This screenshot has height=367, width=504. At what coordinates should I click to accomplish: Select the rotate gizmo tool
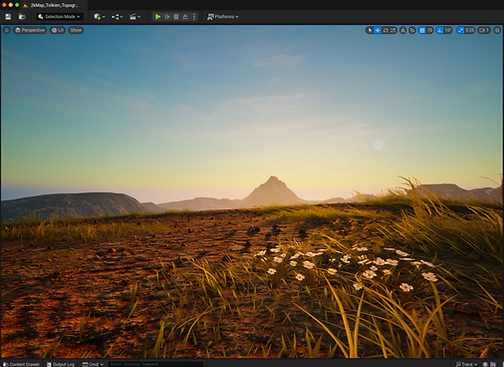pyautogui.click(x=386, y=30)
